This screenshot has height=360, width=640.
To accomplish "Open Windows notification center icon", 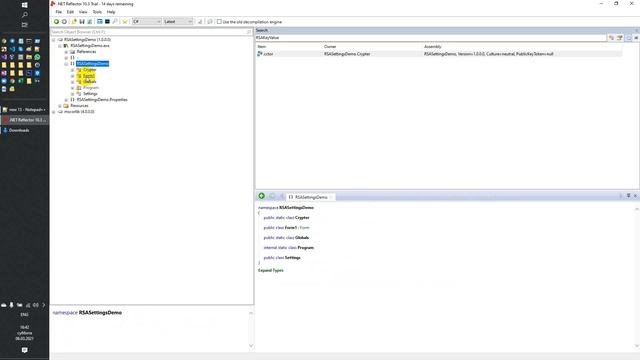I will pyautogui.click(x=24, y=350).
